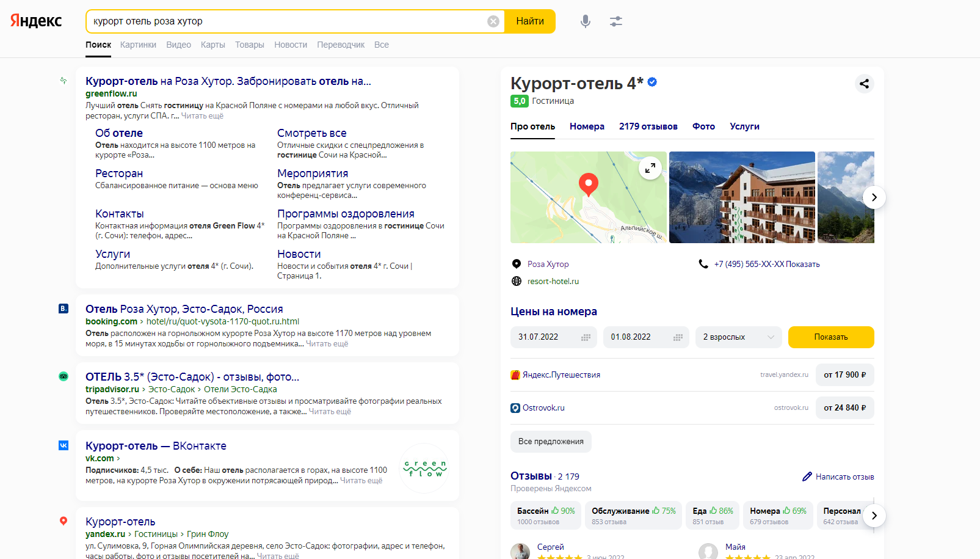The image size is (980, 559).
Task: Open the booking.com favicon
Action: (x=64, y=309)
